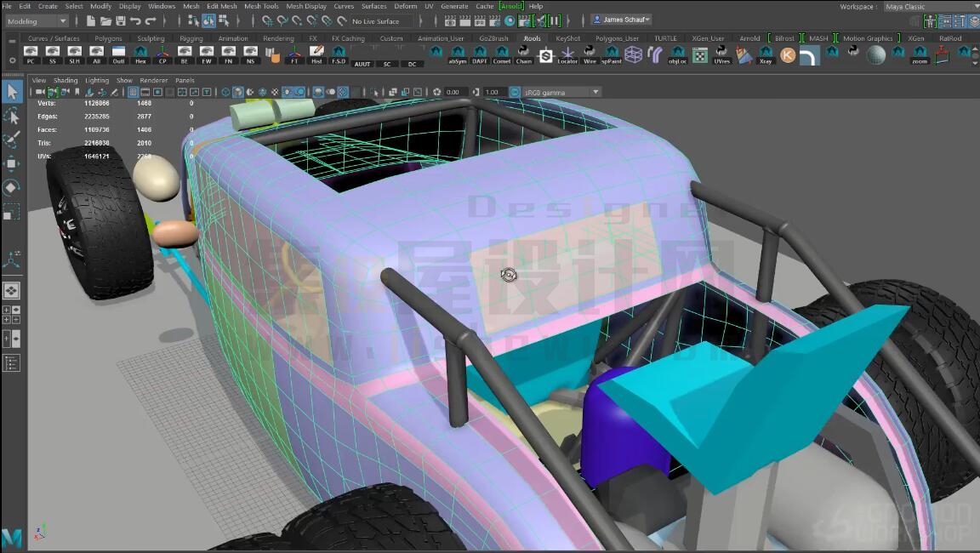Open the Mesh Tools menu
Viewport: 980px width, 553px height.
point(261,6)
